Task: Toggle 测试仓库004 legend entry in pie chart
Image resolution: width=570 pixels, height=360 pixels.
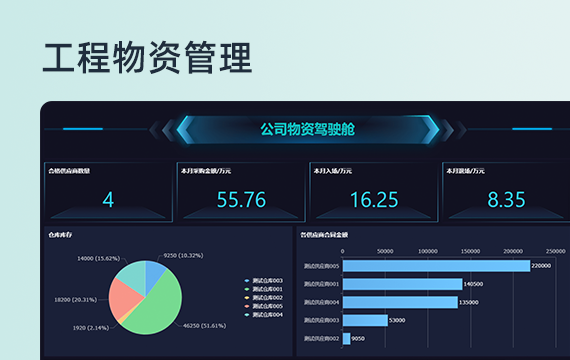Action: (264, 315)
